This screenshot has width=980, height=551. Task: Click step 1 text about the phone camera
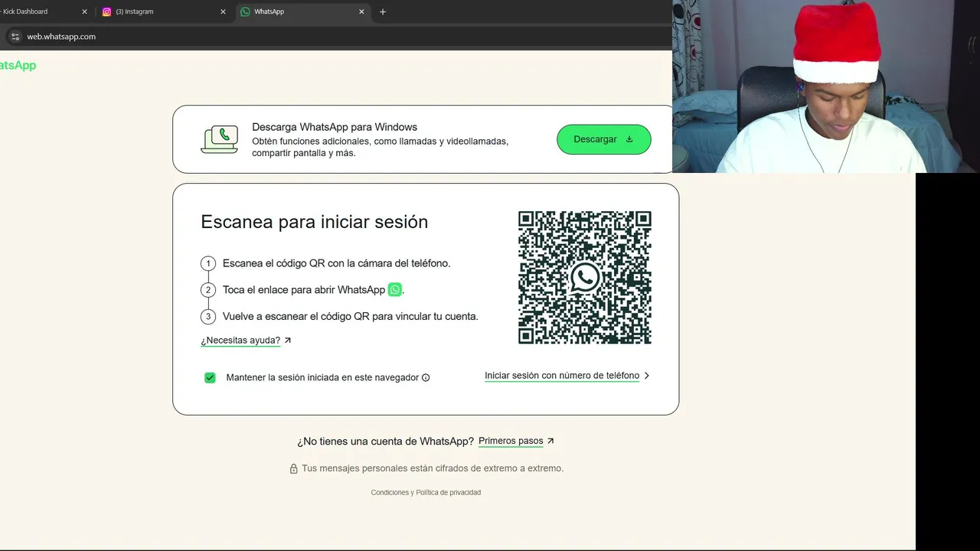click(x=336, y=263)
